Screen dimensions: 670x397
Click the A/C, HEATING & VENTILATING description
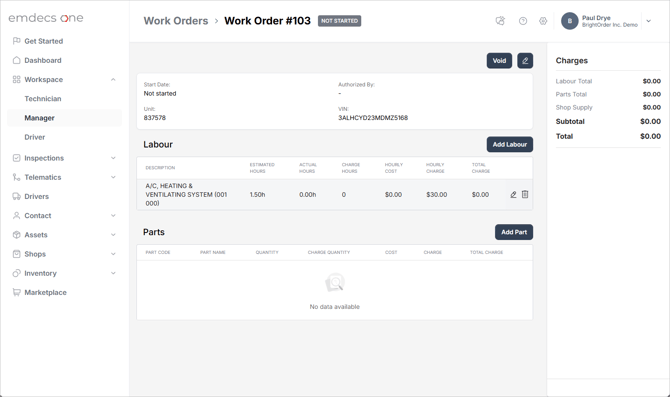(186, 194)
